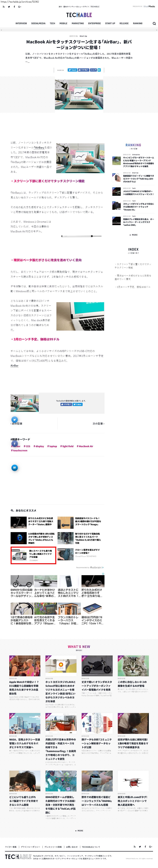
Task: Jump to index item 3月ローンチ予定
Action: 133,287
